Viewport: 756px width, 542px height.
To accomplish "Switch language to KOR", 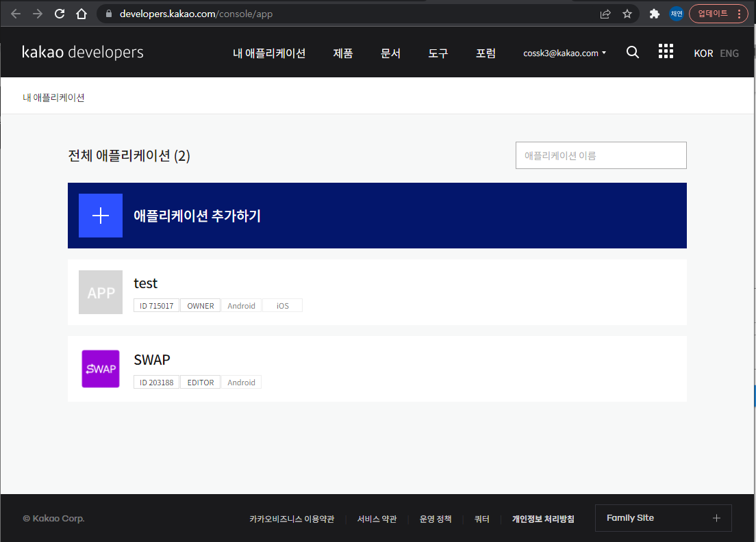I will [x=703, y=53].
